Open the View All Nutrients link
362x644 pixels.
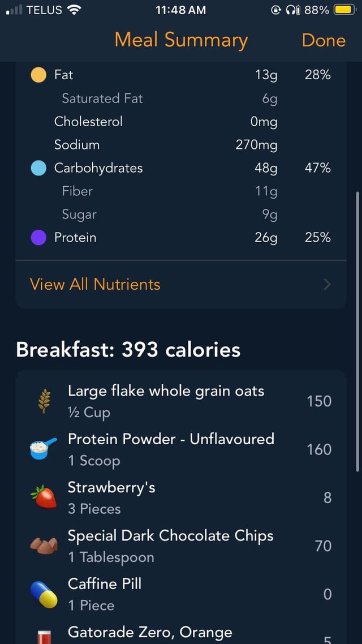pyautogui.click(x=95, y=284)
